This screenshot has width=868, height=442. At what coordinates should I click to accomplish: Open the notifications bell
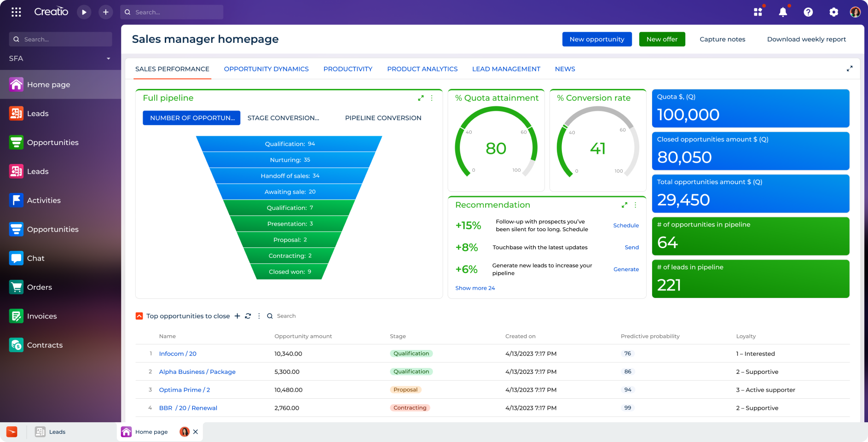point(782,12)
